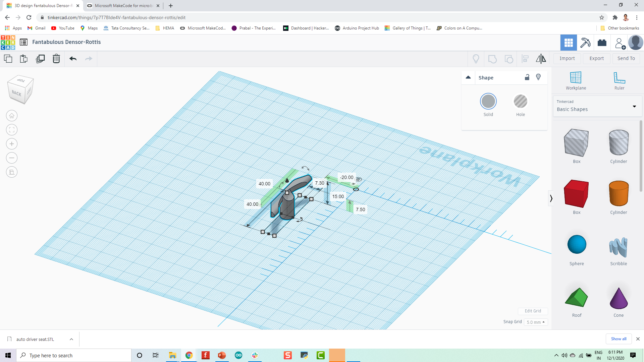
Task: Toggle the shape lock icon
Action: coord(527,77)
